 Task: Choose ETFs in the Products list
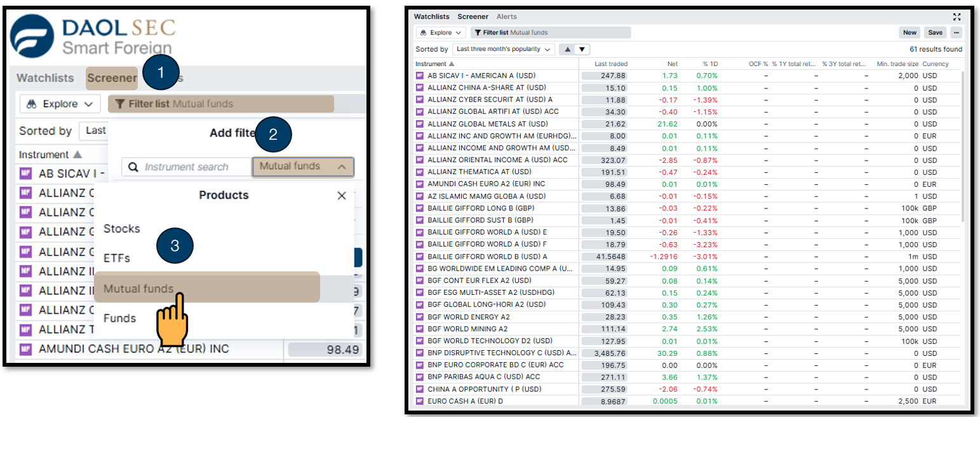tap(117, 258)
